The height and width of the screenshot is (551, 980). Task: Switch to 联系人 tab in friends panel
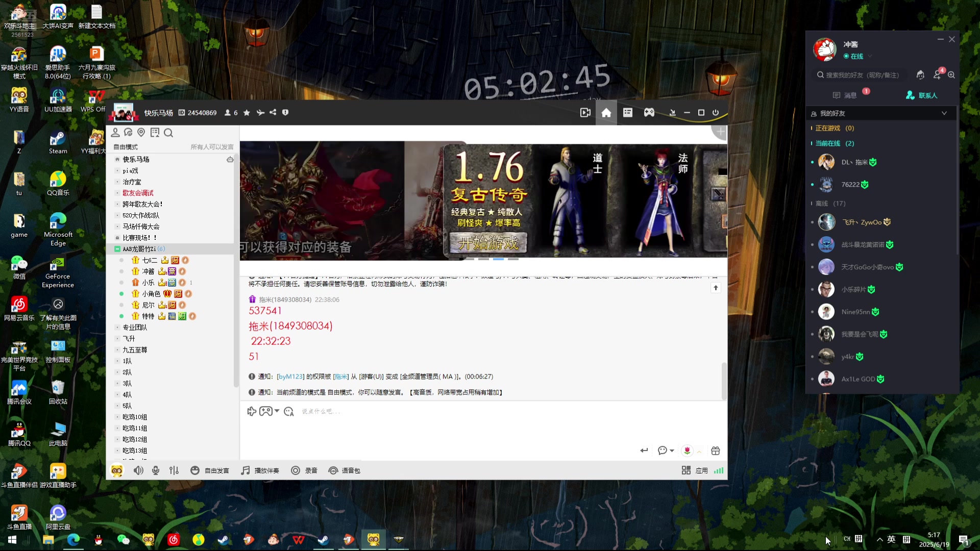pos(922,95)
